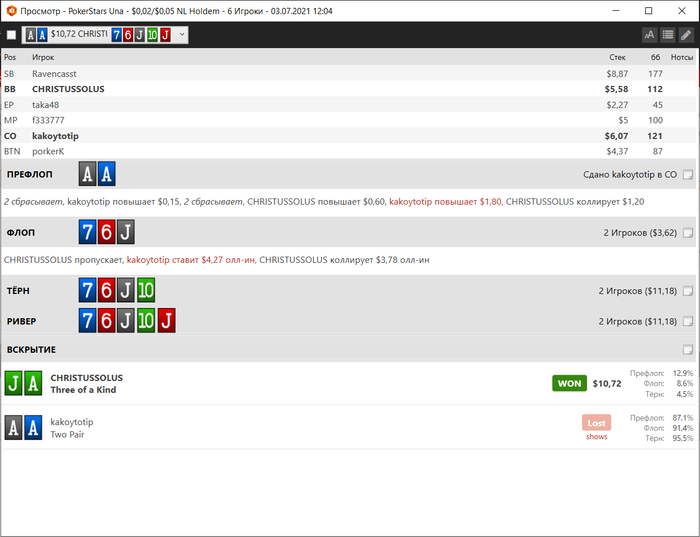This screenshot has height=537, width=700.
Task: Click the Стек column header
Action: 617,57
